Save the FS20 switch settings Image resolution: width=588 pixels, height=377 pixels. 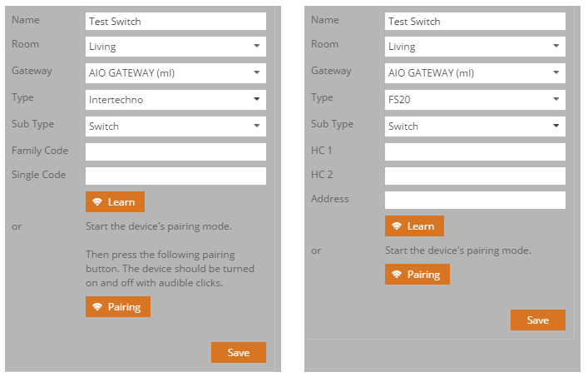click(x=537, y=320)
